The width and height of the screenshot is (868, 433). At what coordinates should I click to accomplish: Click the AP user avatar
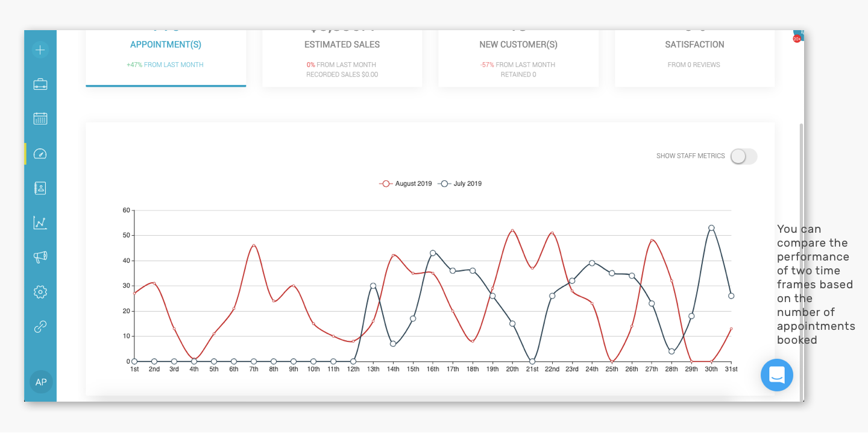[41, 382]
